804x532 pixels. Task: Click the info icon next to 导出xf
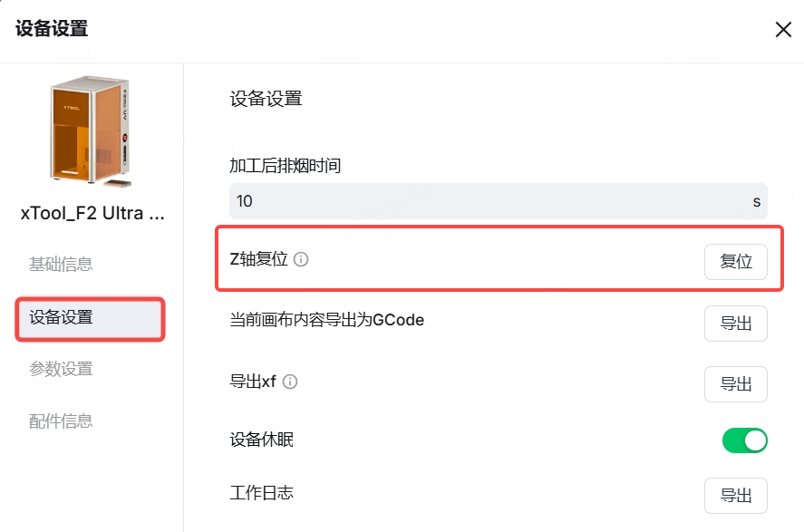(291, 382)
